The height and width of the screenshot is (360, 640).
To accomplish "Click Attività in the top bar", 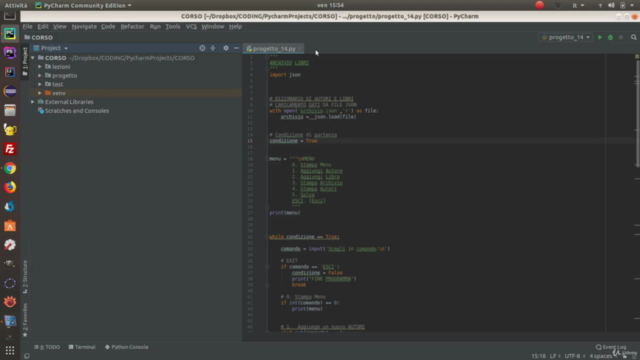I will click(x=16, y=5).
